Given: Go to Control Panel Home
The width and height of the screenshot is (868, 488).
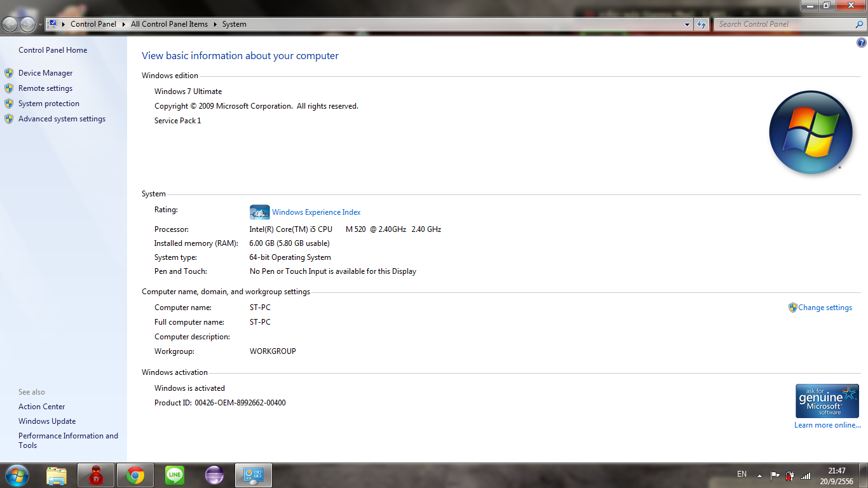Looking at the screenshot, I should click(x=53, y=50).
